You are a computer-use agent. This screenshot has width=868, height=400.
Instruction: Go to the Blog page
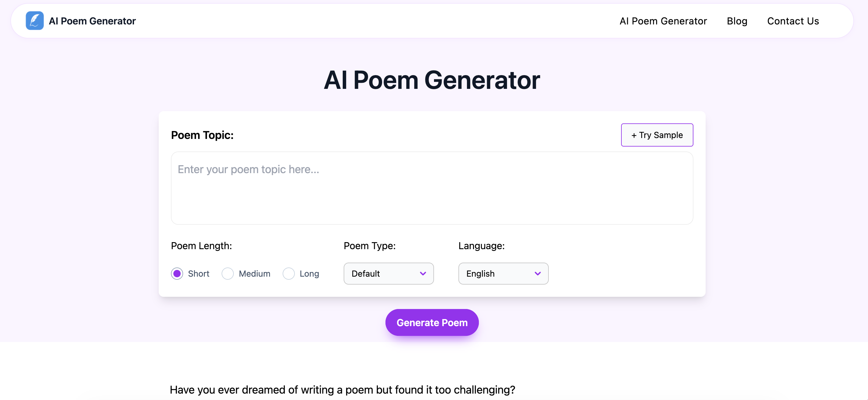point(736,21)
